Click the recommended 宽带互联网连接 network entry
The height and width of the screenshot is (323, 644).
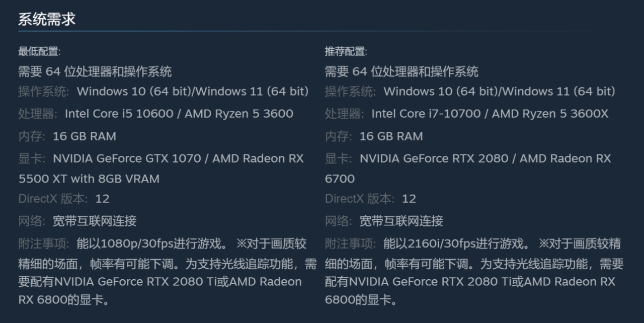[x=401, y=221]
